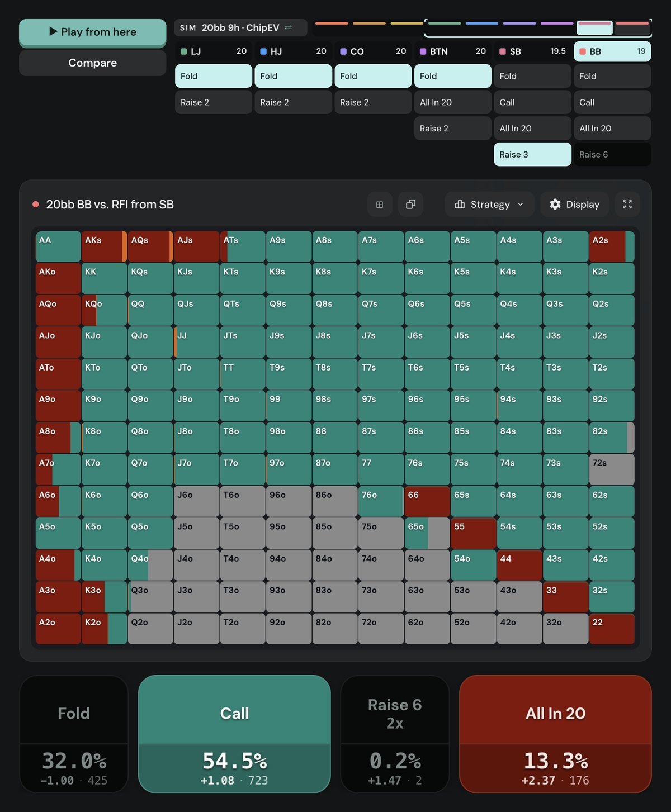Expand the chart to fullscreen
This screenshot has width=671, height=812.
pyautogui.click(x=627, y=205)
